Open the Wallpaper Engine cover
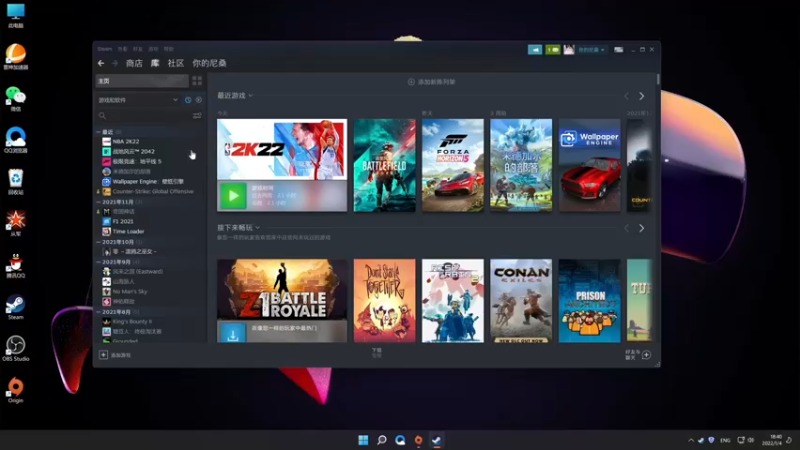 590,165
